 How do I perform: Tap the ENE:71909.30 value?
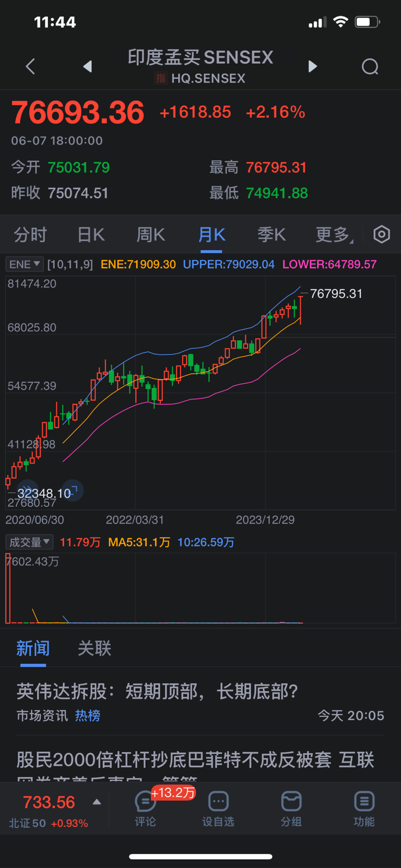(x=138, y=264)
